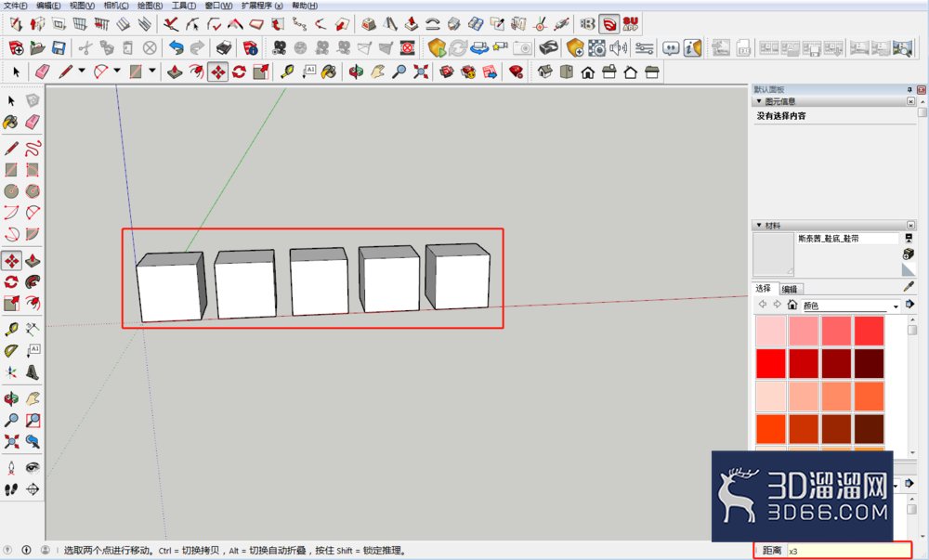The image size is (929, 560).
Task: Select the Zoom Window tool
Action: [x=33, y=421]
